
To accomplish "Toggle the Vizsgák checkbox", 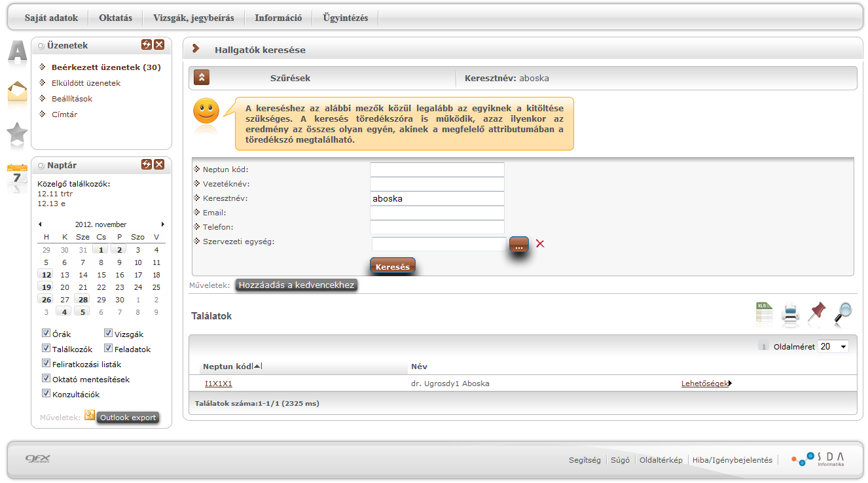I will pos(109,333).
